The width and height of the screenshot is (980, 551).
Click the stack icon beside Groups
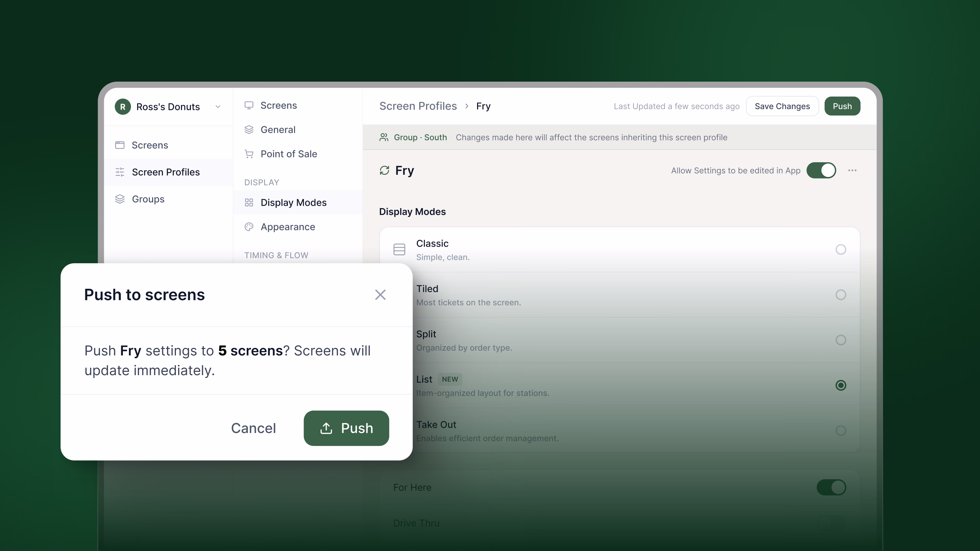tap(120, 199)
